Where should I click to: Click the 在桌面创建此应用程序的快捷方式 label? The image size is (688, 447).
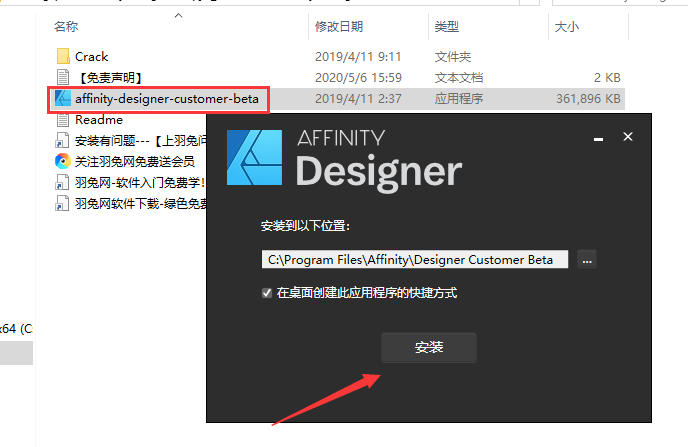pos(367,293)
